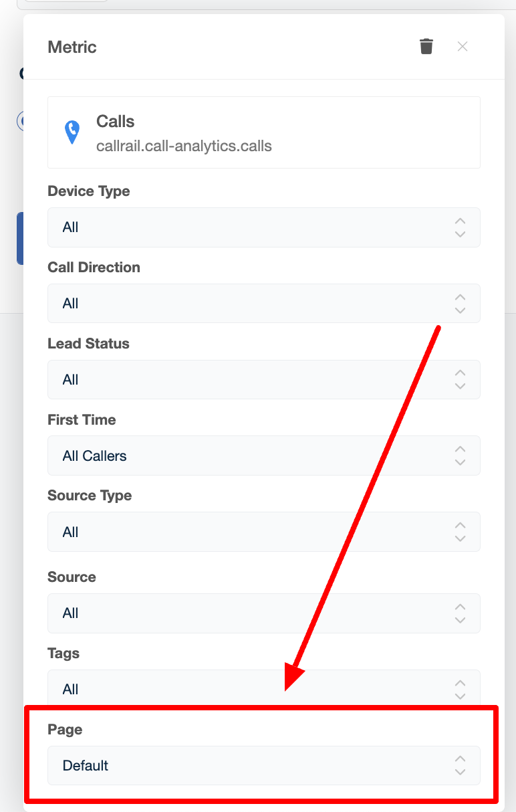Open the Call Direction dropdown
This screenshot has width=516, height=812.
pyautogui.click(x=264, y=304)
